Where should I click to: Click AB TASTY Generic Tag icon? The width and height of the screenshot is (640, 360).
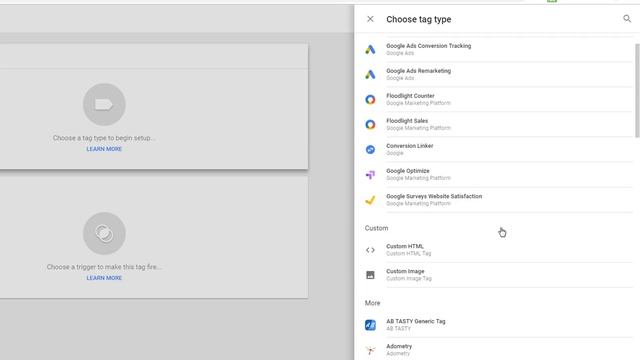(370, 325)
